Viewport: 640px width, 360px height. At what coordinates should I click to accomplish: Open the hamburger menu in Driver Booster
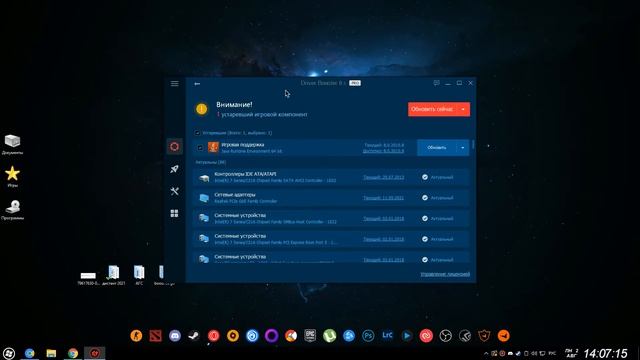point(174,83)
